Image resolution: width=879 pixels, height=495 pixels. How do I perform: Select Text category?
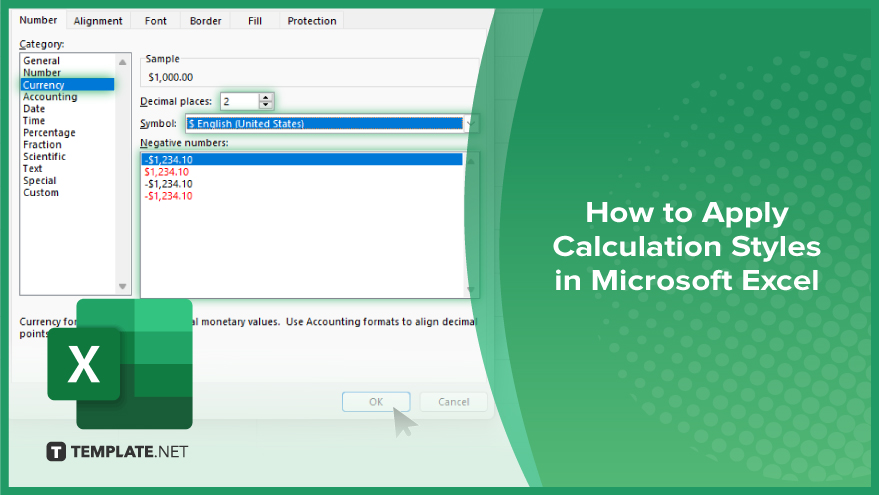point(33,169)
